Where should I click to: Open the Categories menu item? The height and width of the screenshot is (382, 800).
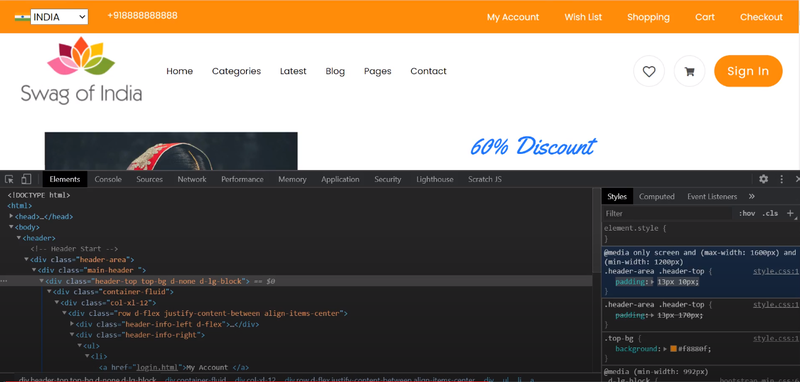point(236,71)
